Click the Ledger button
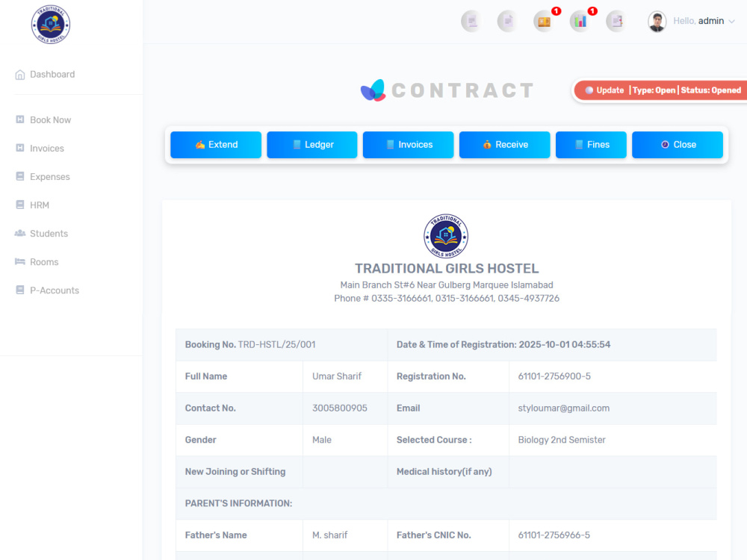Image resolution: width=747 pixels, height=560 pixels. (312, 145)
